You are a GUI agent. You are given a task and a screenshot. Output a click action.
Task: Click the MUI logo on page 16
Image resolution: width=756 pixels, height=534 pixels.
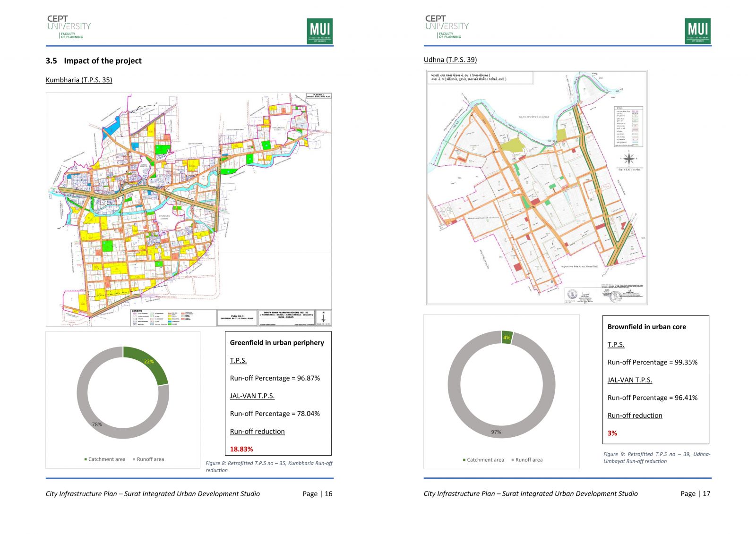coord(320,31)
